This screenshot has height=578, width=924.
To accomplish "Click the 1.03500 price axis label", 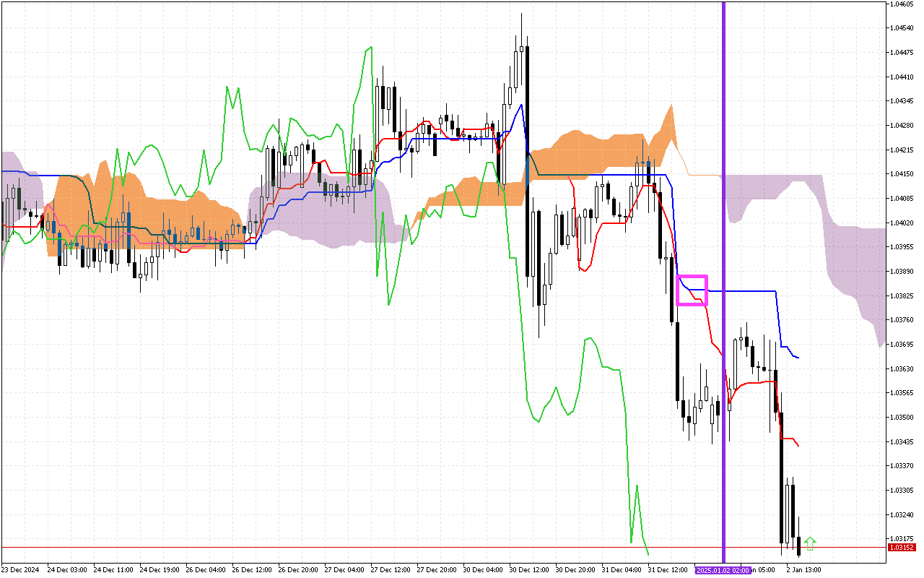I will point(902,418).
